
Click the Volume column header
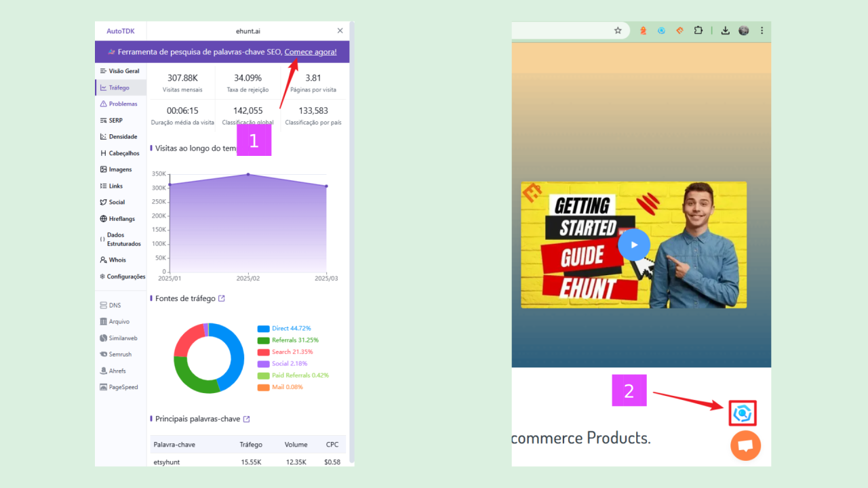[x=296, y=445]
